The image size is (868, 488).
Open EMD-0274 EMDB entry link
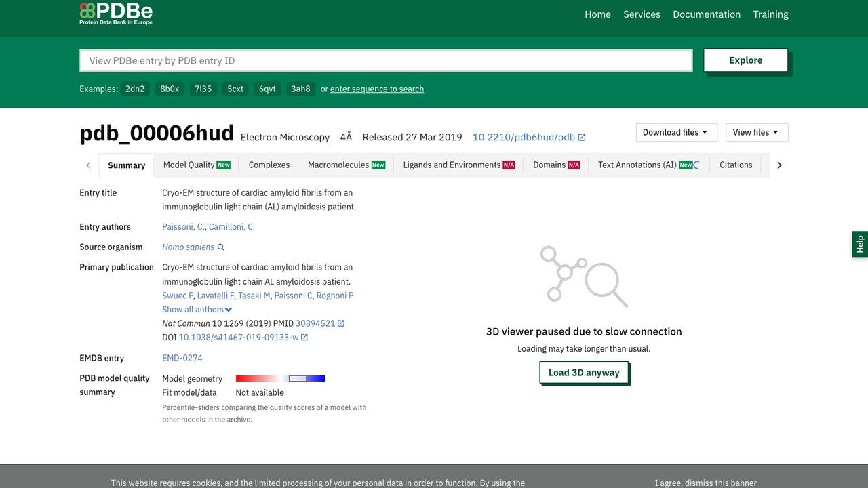tap(182, 358)
